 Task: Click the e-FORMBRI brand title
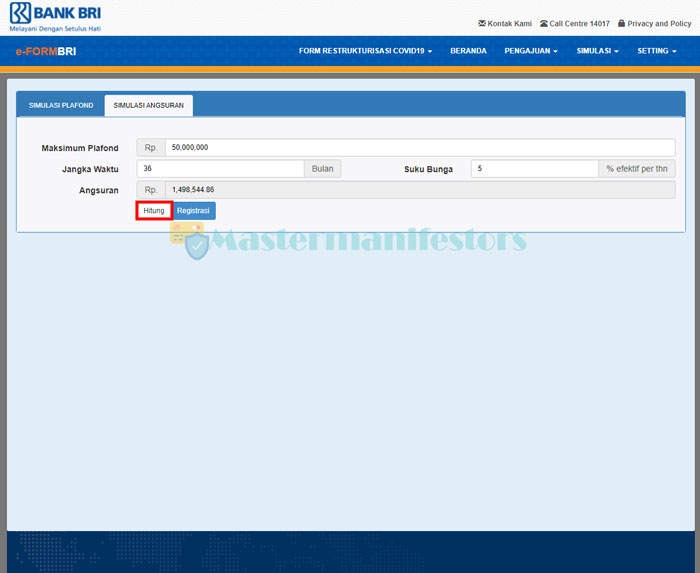[x=46, y=51]
